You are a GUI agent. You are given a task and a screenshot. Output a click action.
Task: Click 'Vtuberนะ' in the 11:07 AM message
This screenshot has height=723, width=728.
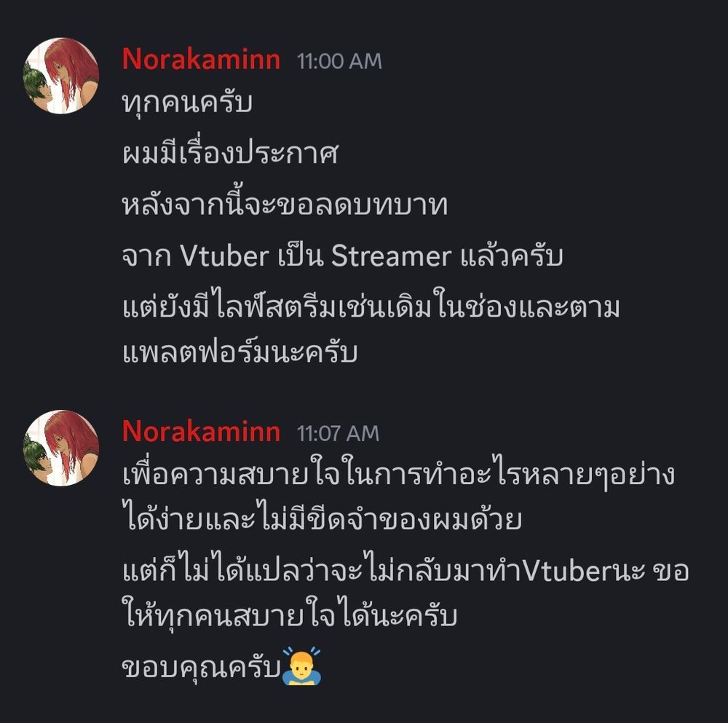tap(584, 571)
